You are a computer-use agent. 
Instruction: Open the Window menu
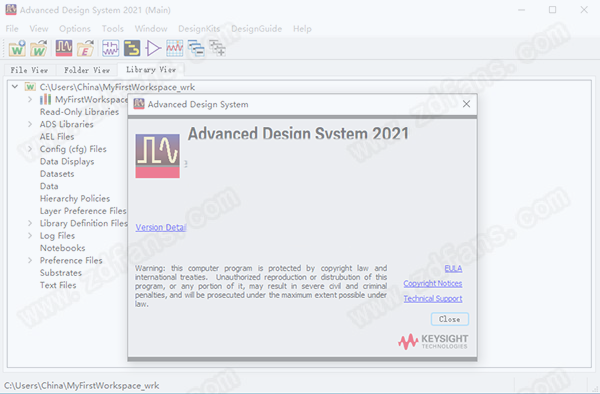point(151,29)
